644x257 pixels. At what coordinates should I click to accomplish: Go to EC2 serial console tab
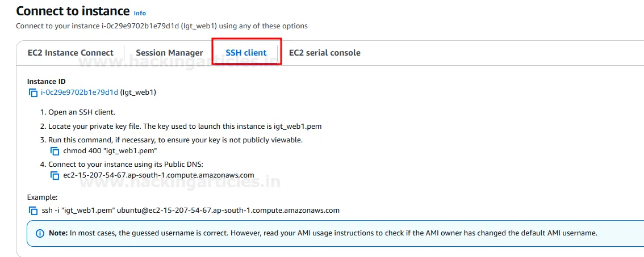point(324,53)
